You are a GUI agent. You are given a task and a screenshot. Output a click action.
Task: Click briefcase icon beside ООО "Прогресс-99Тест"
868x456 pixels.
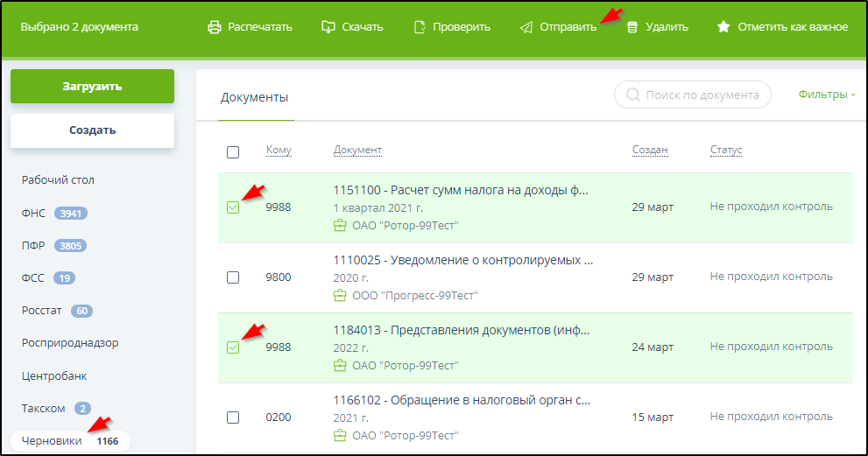pos(341,295)
